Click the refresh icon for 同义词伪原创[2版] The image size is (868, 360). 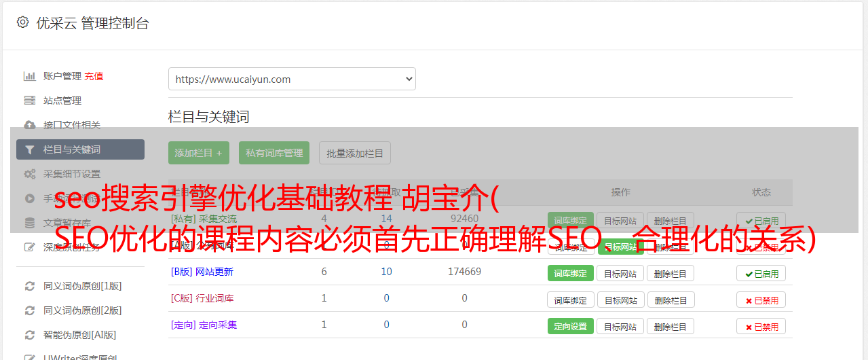(x=30, y=310)
